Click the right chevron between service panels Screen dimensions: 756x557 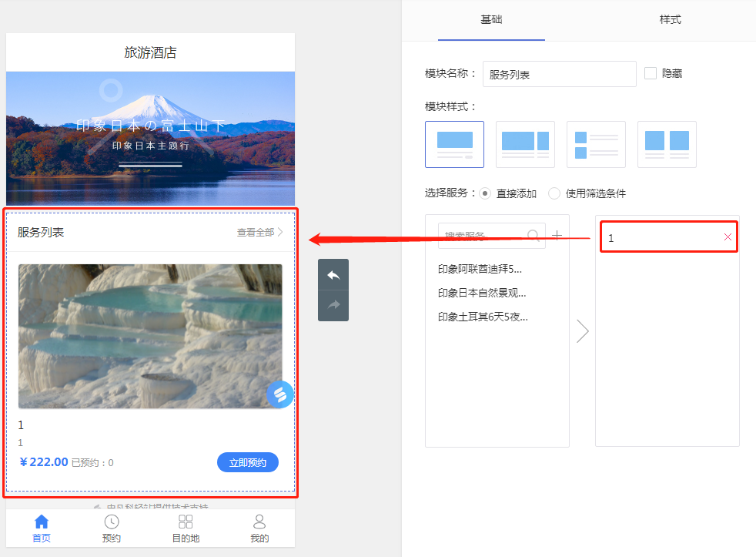click(583, 331)
